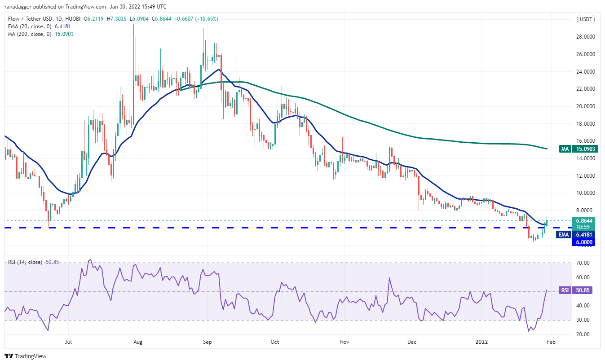Click the RSI 50.85 value tag

point(579,290)
